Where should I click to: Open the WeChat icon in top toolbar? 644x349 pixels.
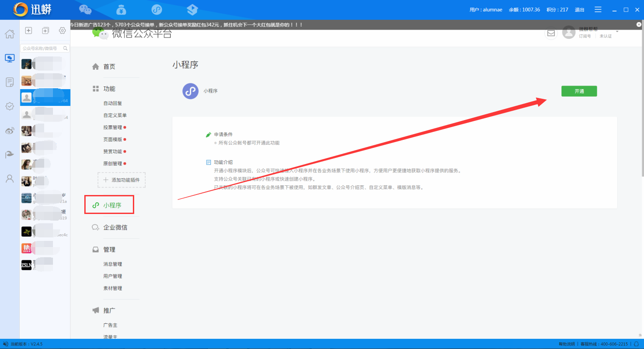tap(85, 9)
